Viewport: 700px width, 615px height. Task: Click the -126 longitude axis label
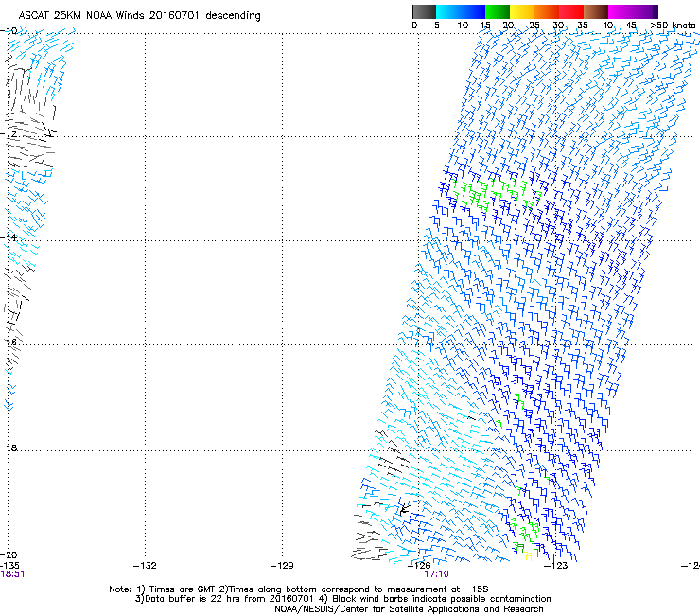[x=419, y=566]
